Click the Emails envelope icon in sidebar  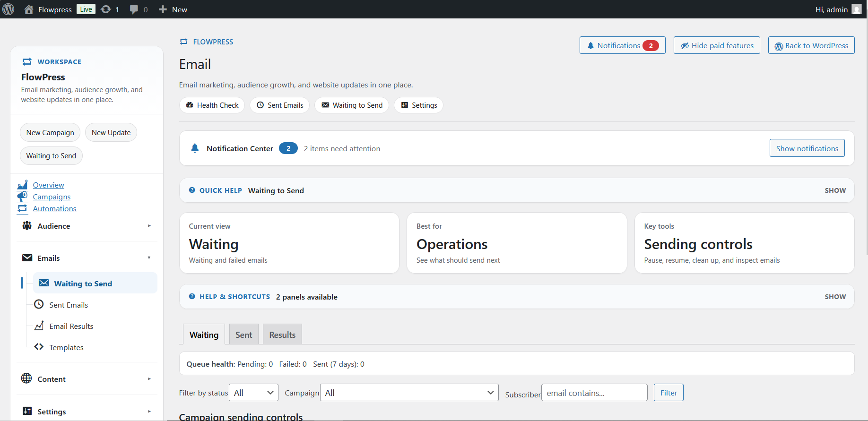click(x=27, y=258)
